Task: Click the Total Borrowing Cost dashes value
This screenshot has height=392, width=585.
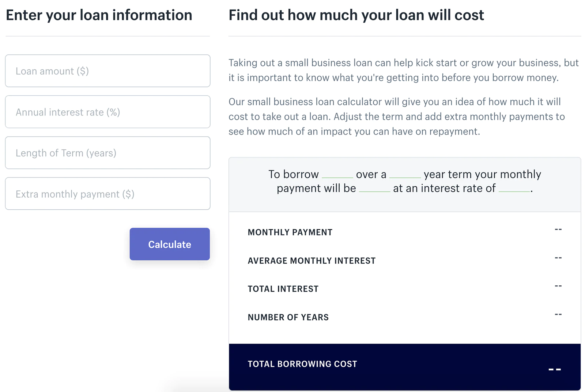Action: point(555,370)
